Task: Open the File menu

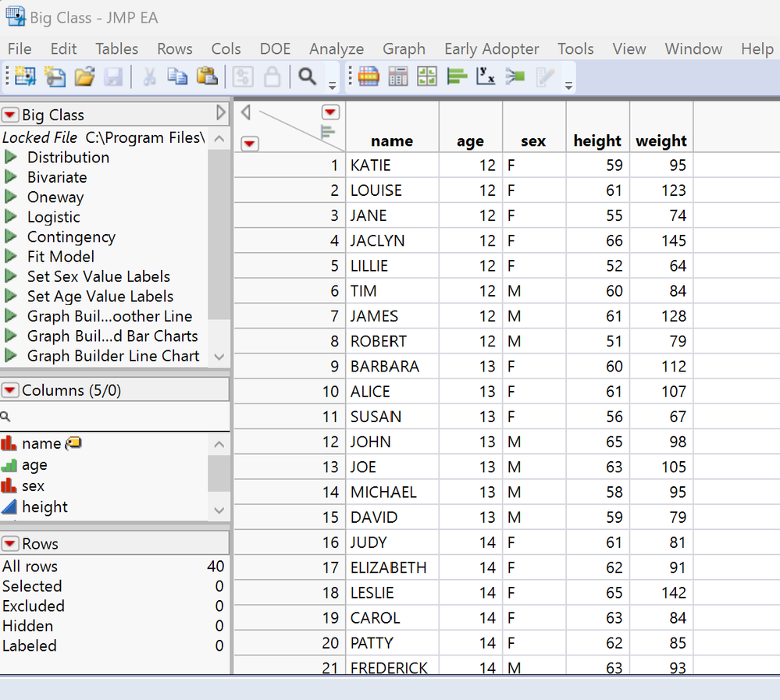Action: (20, 48)
